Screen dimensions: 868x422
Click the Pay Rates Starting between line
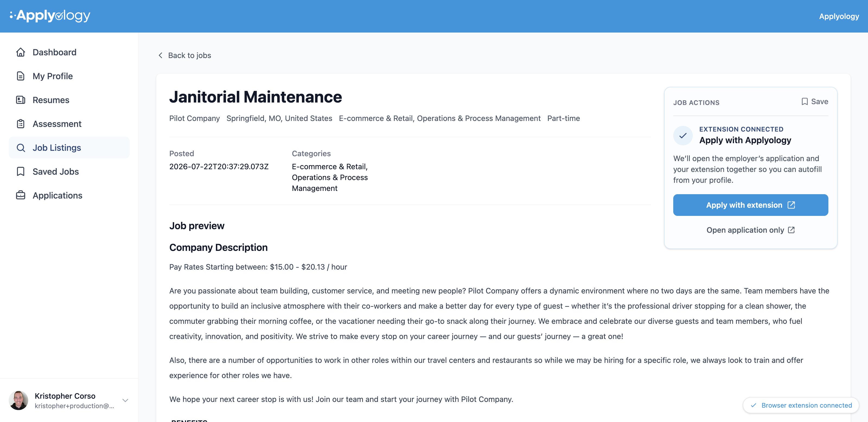click(x=258, y=267)
